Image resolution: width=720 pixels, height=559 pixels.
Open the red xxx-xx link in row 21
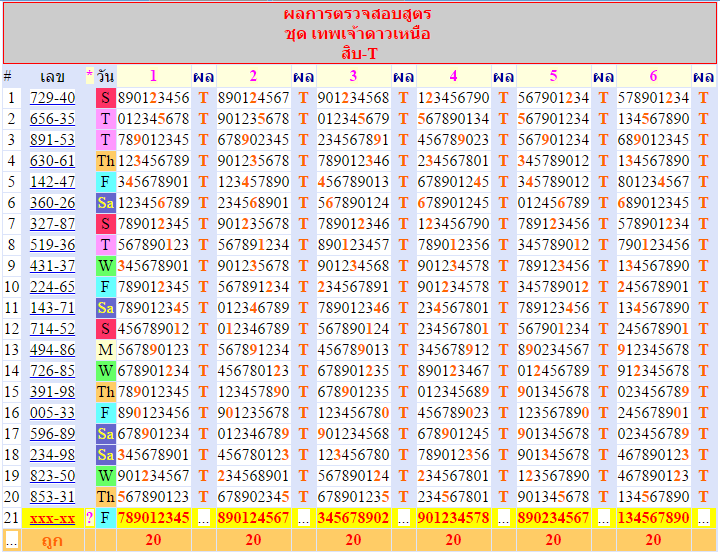[x=52, y=518]
